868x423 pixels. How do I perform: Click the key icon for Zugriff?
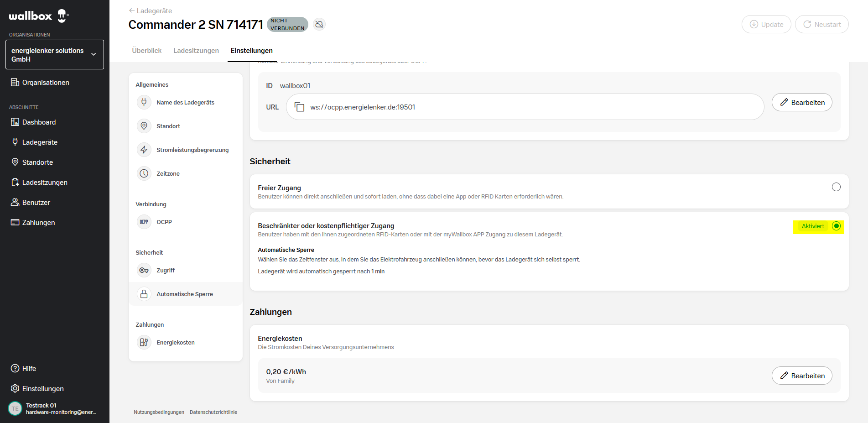coord(144,270)
